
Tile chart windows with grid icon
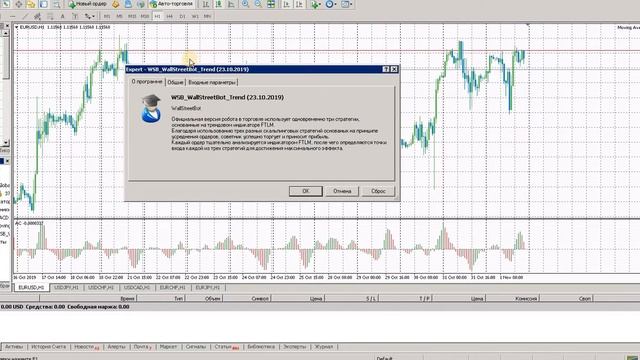271,4
